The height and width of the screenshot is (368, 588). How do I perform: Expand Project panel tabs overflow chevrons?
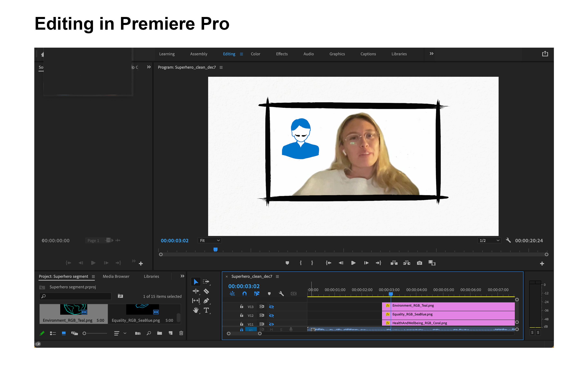tap(182, 276)
